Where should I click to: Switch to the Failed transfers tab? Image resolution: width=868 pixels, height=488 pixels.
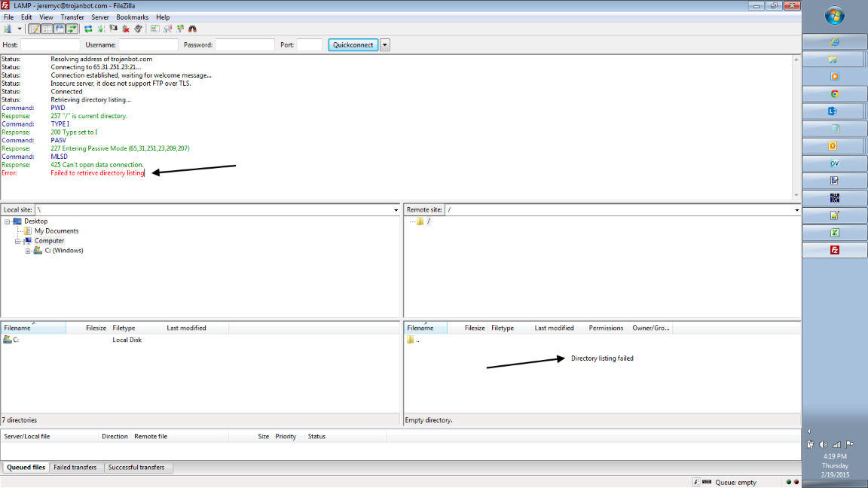click(x=75, y=468)
